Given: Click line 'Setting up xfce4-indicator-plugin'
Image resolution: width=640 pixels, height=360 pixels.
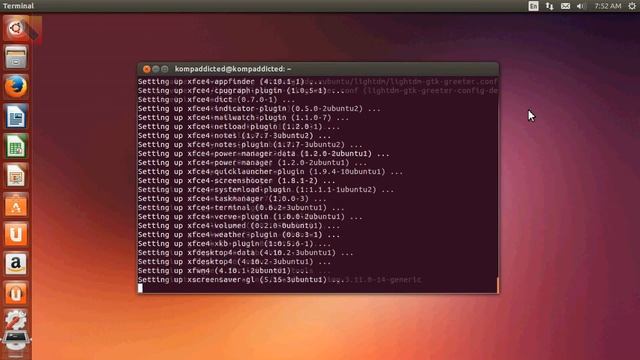Looking at the screenshot, I should (x=259, y=109).
